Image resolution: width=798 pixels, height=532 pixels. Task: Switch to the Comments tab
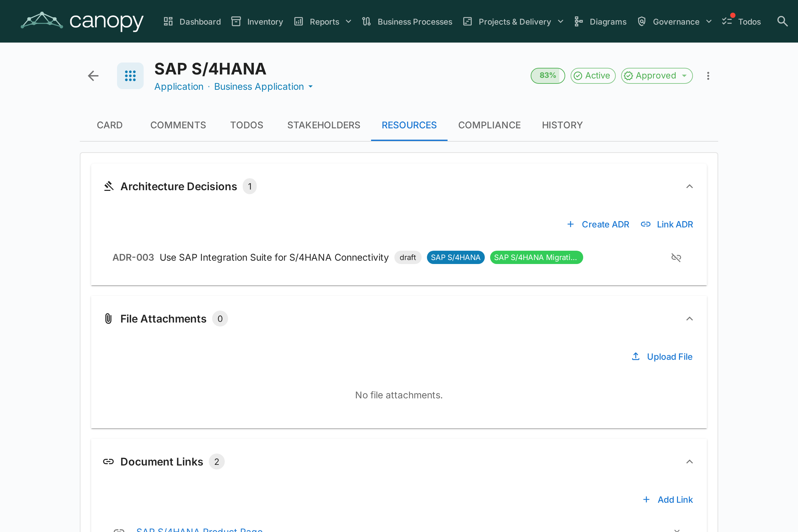tap(178, 125)
